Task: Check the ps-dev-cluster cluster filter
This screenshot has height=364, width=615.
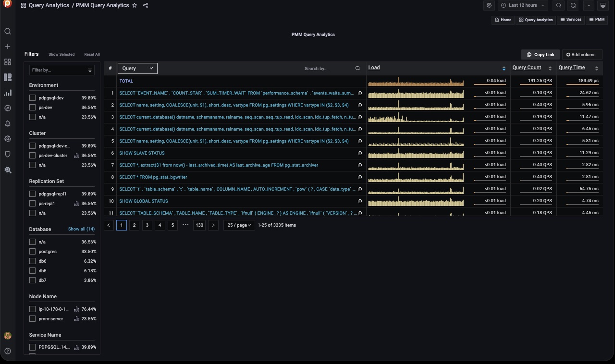Action: point(32,156)
